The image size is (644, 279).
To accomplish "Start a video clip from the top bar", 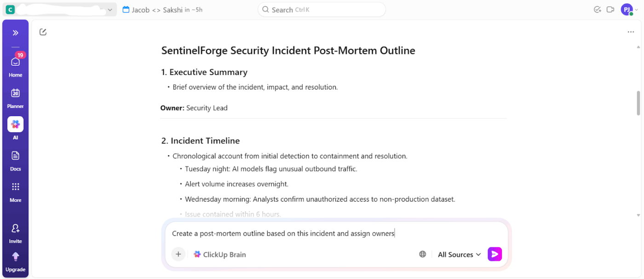I will [x=610, y=9].
